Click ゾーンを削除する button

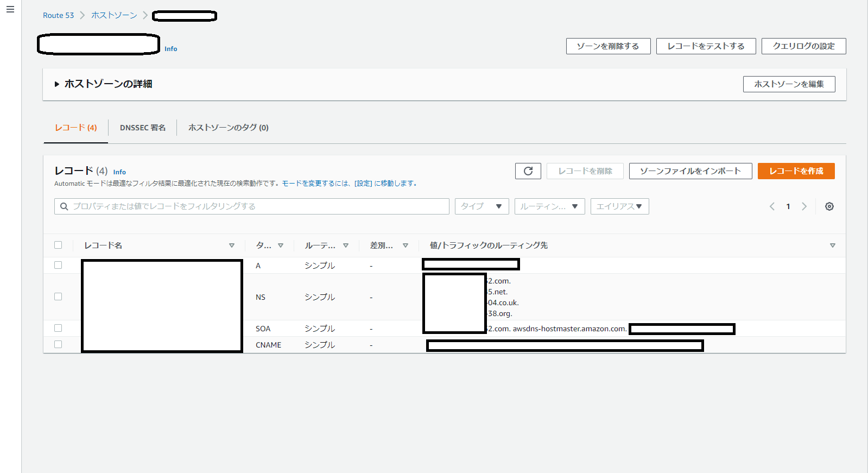tap(609, 46)
